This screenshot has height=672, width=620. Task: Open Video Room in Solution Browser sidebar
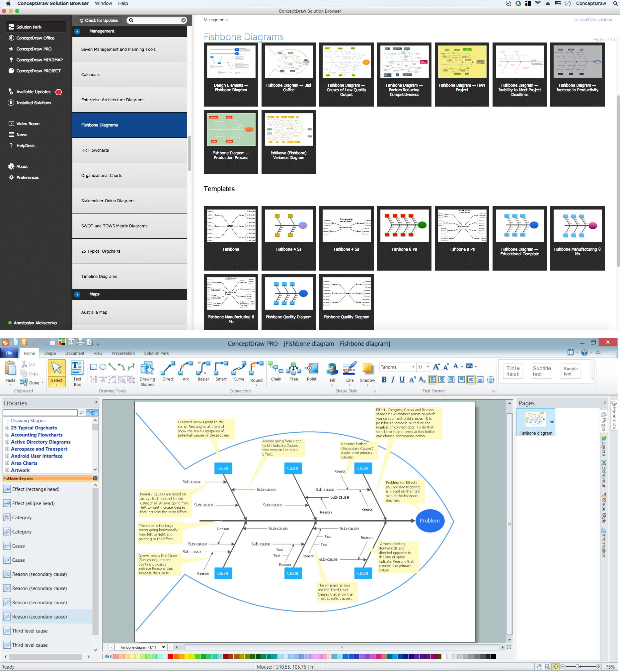(x=24, y=124)
